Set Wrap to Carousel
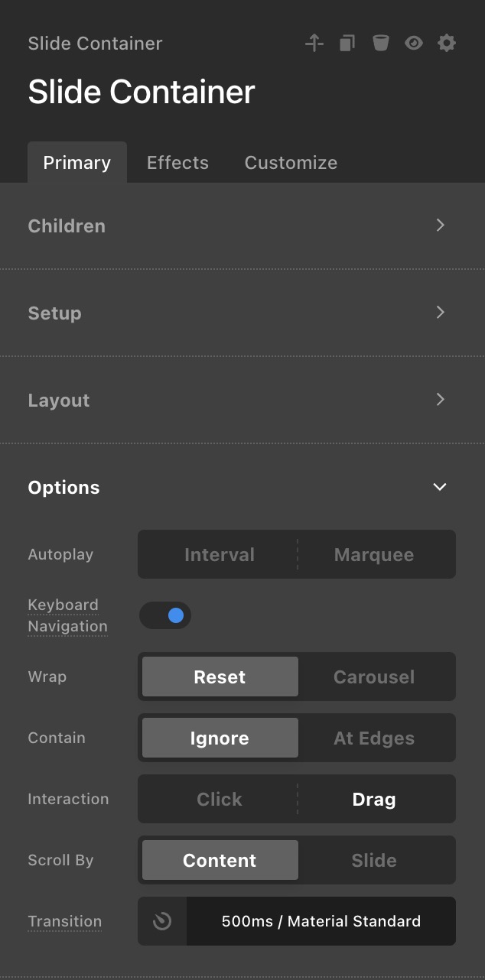 tap(374, 677)
